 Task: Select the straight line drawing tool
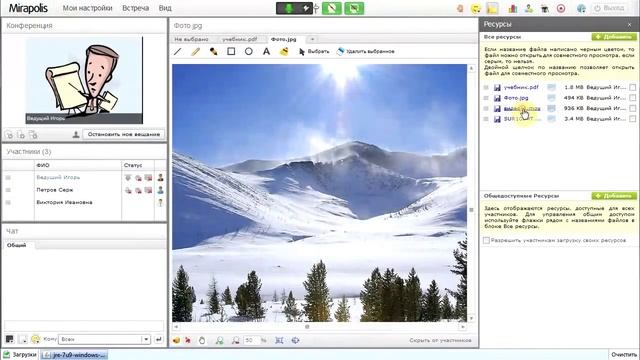tap(178, 51)
